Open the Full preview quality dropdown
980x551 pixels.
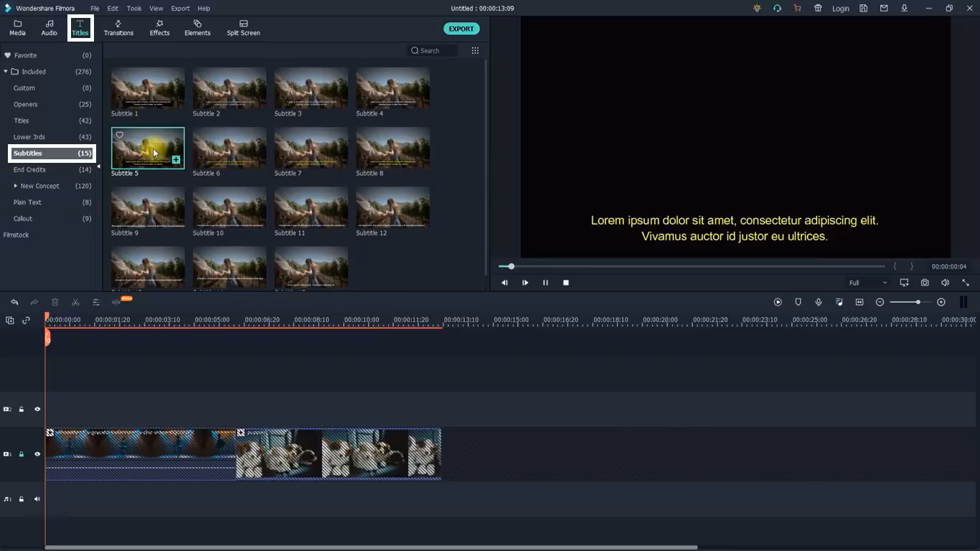(867, 283)
